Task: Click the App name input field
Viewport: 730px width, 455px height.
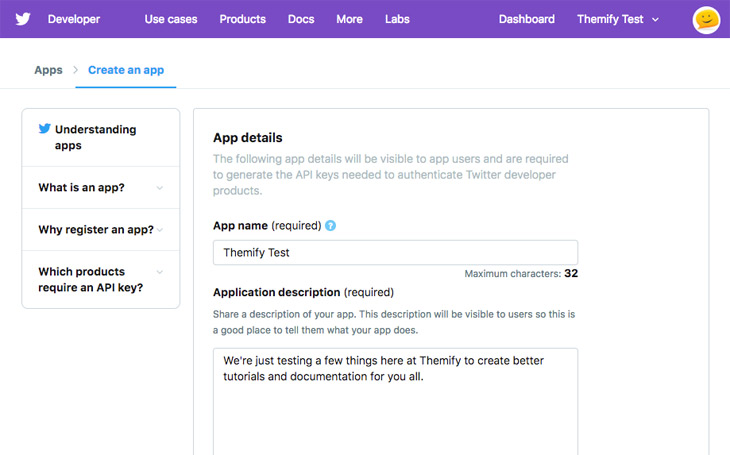Action: (395, 252)
